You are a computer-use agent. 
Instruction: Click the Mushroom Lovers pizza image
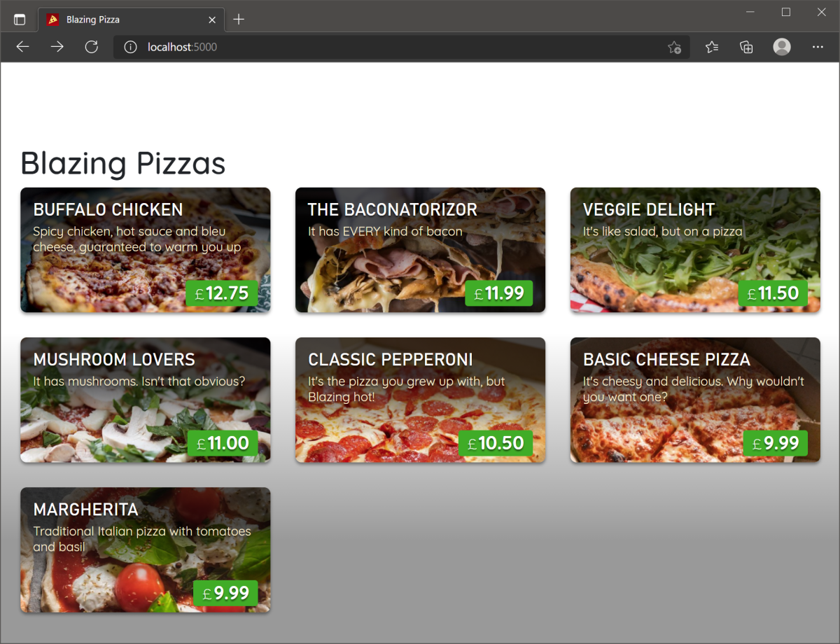coord(145,400)
